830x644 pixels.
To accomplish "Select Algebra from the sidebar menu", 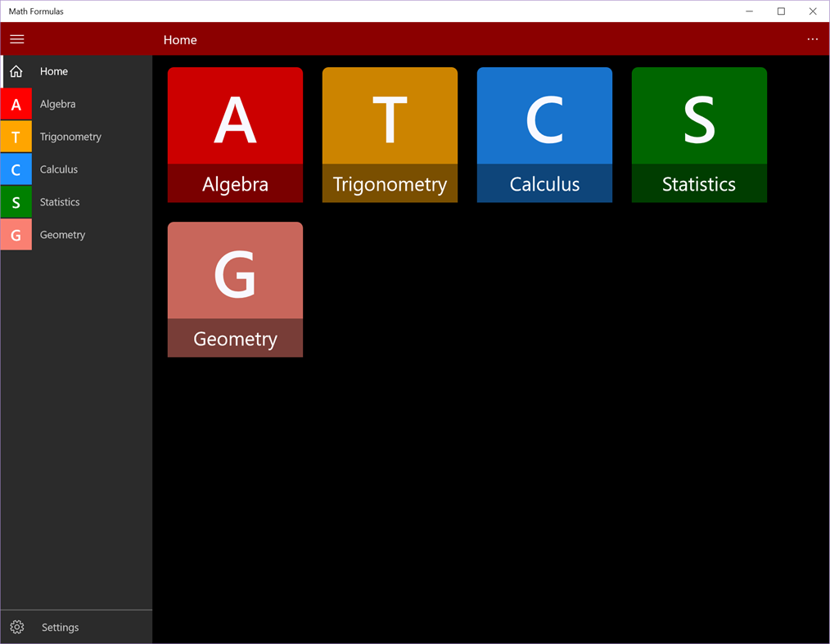I will (56, 104).
